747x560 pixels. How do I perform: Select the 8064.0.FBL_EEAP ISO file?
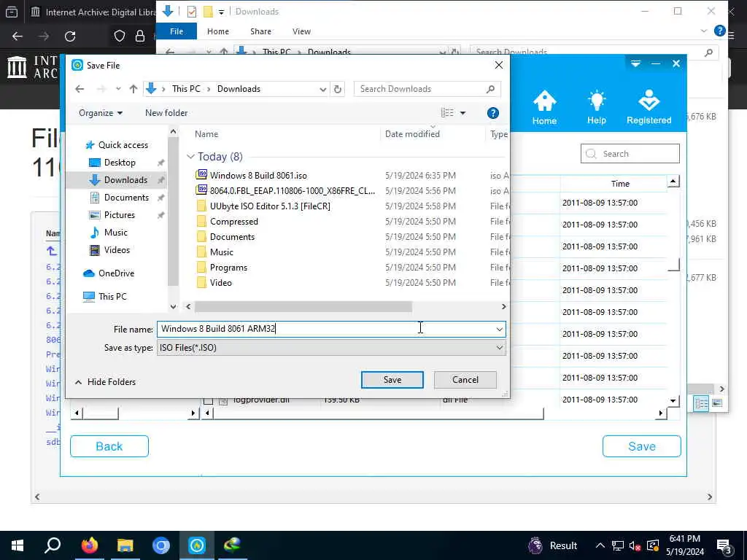click(x=292, y=190)
